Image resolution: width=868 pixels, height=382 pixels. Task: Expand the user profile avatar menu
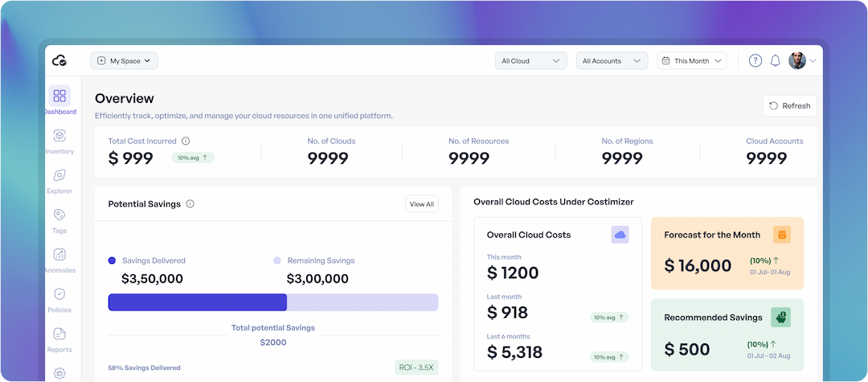pos(802,61)
